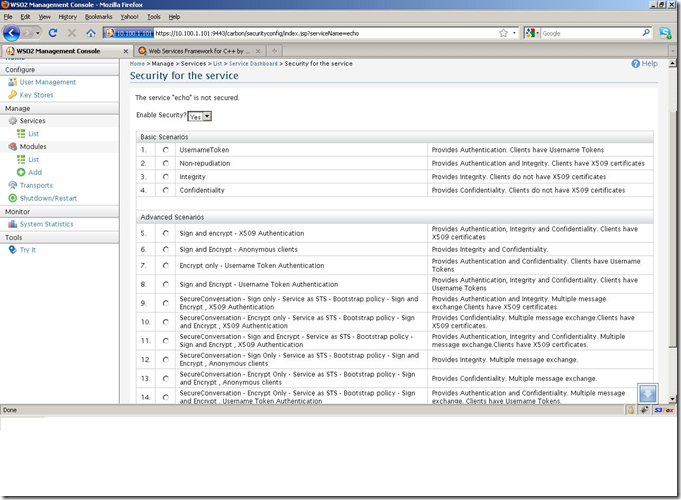Screen dimensions: 681x500
Task: Select Encrypt only Username Token radio
Action: pos(165,265)
